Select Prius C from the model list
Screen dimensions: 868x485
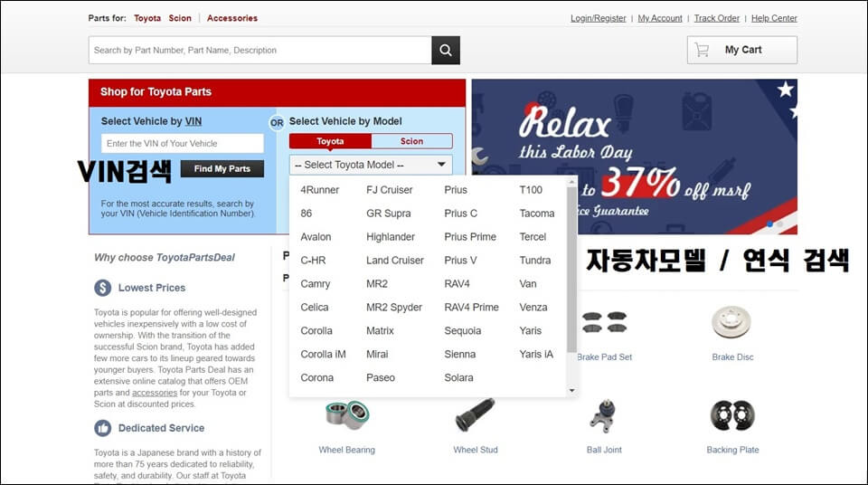(460, 214)
